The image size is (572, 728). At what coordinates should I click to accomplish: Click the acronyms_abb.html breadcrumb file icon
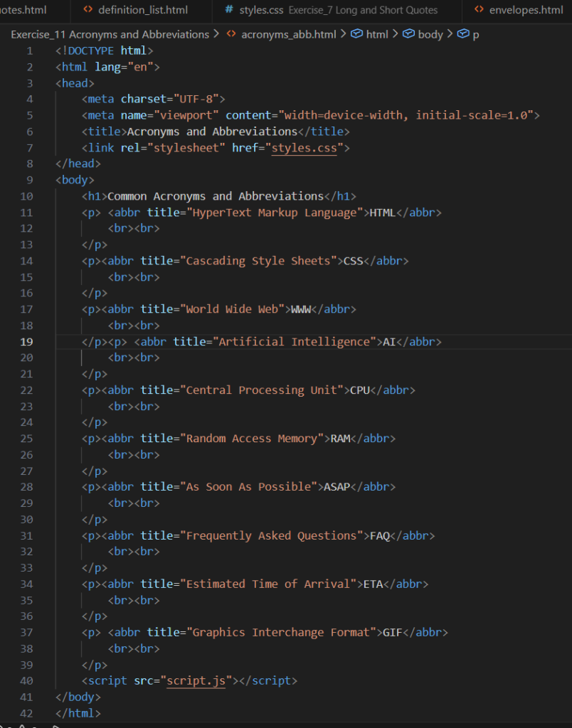click(231, 34)
